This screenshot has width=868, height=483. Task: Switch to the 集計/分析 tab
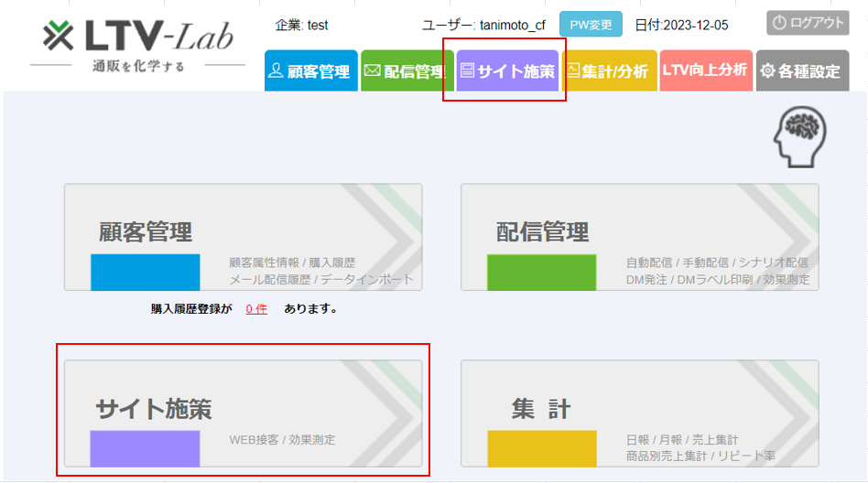pyautogui.click(x=611, y=70)
